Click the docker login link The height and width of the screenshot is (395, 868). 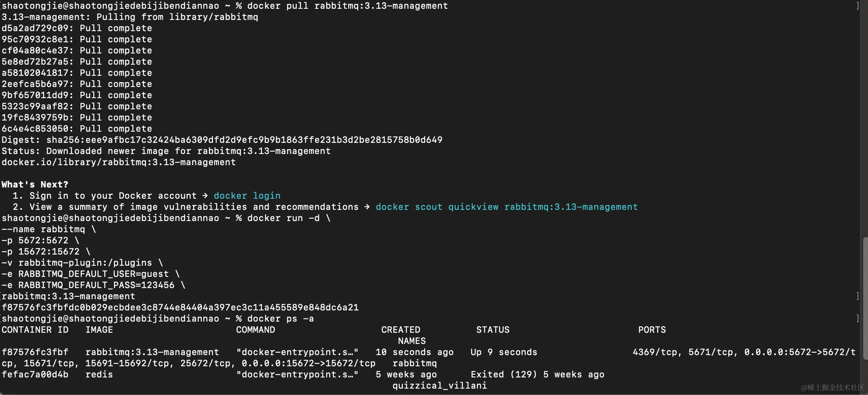[x=247, y=196]
